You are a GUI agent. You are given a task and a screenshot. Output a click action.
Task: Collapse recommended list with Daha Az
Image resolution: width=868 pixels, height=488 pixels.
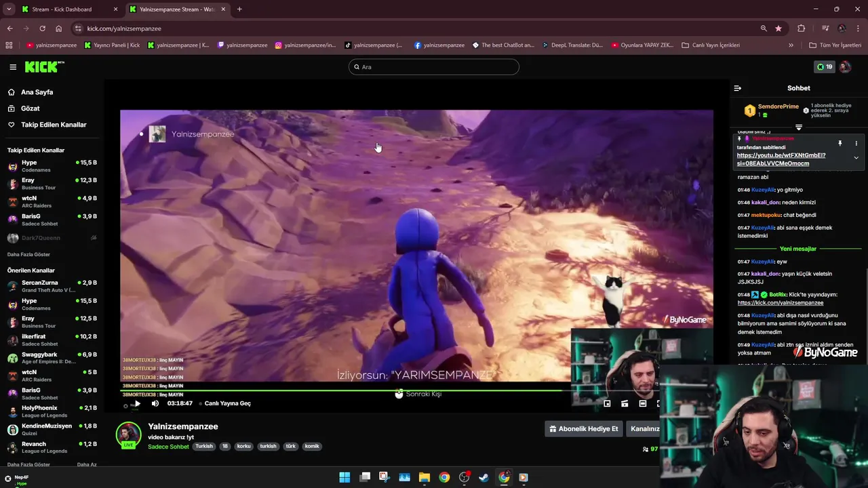tap(87, 465)
